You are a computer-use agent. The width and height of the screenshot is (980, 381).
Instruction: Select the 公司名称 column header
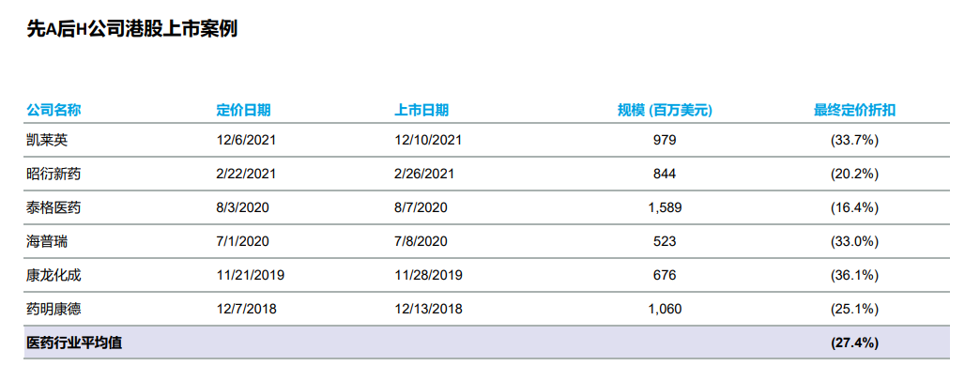[x=54, y=110]
